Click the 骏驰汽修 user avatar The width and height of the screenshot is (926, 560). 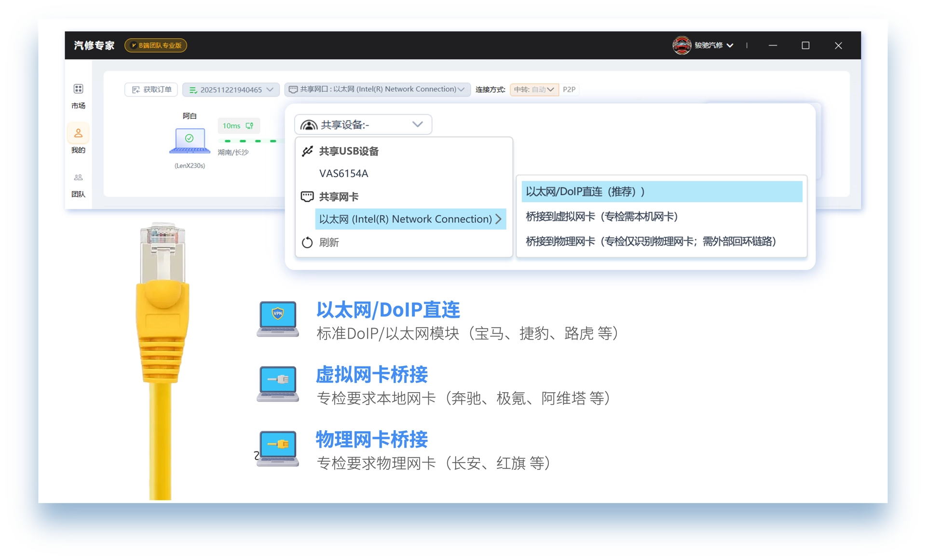click(681, 45)
